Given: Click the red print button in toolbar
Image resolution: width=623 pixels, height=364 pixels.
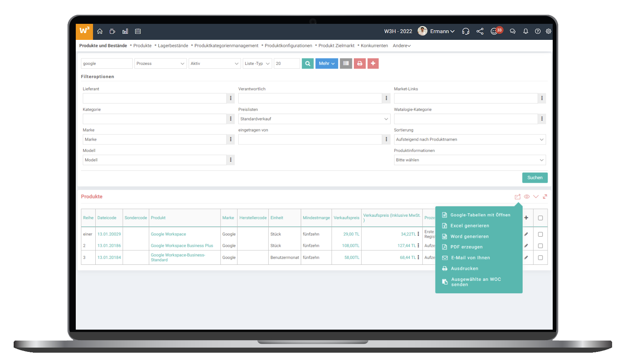Looking at the screenshot, I should (360, 63).
